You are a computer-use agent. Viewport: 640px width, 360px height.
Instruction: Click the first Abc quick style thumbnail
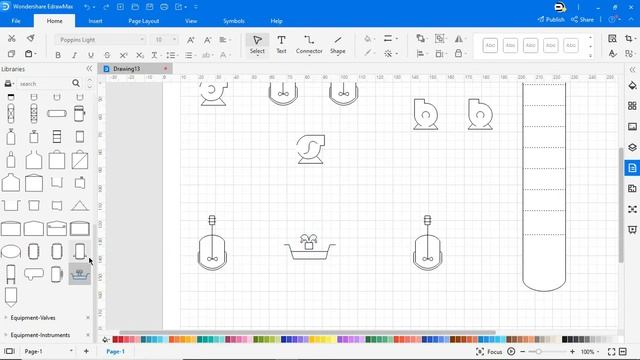(x=490, y=45)
